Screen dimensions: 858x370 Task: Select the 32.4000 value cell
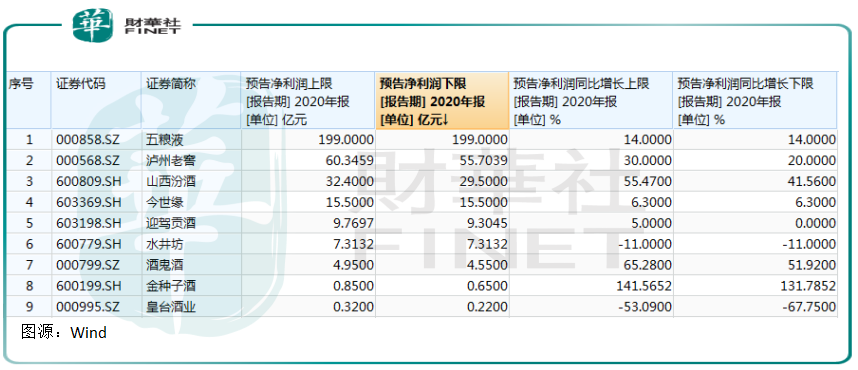click(x=308, y=182)
